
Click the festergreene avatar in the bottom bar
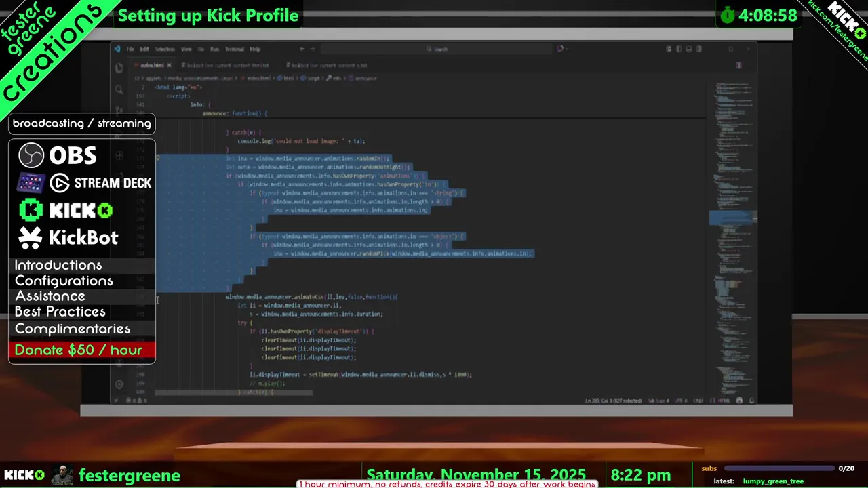click(x=62, y=475)
